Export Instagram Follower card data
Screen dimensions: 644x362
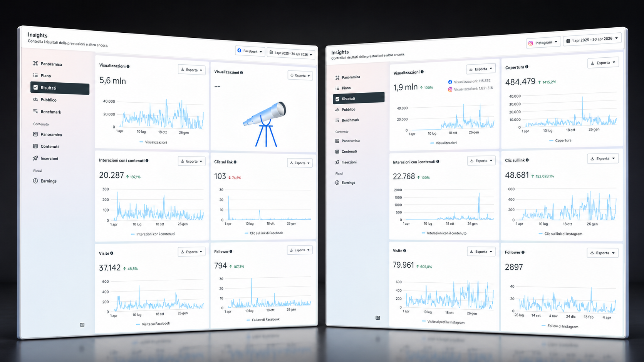[602, 253]
